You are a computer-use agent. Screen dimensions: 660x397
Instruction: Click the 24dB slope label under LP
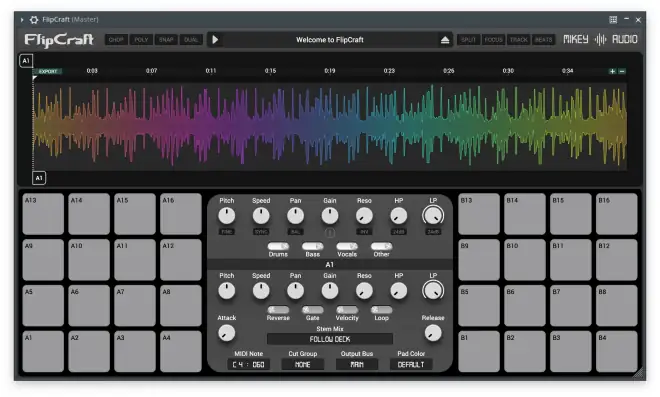[x=433, y=232]
